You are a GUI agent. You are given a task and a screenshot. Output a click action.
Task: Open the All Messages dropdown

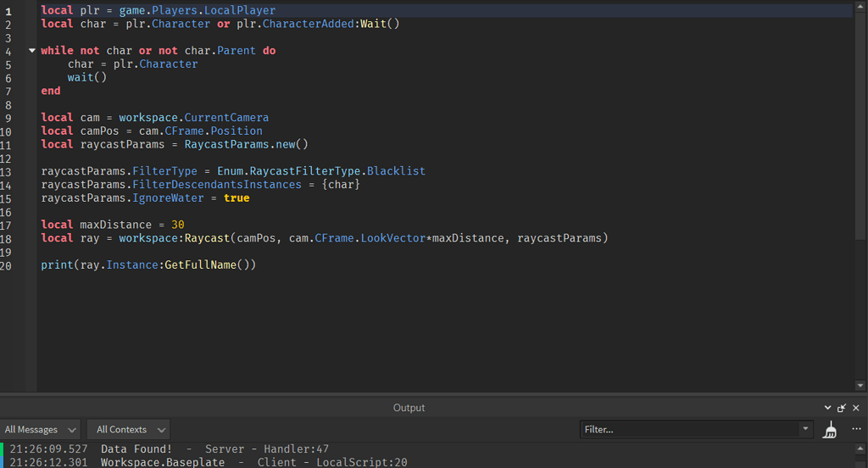click(x=41, y=429)
